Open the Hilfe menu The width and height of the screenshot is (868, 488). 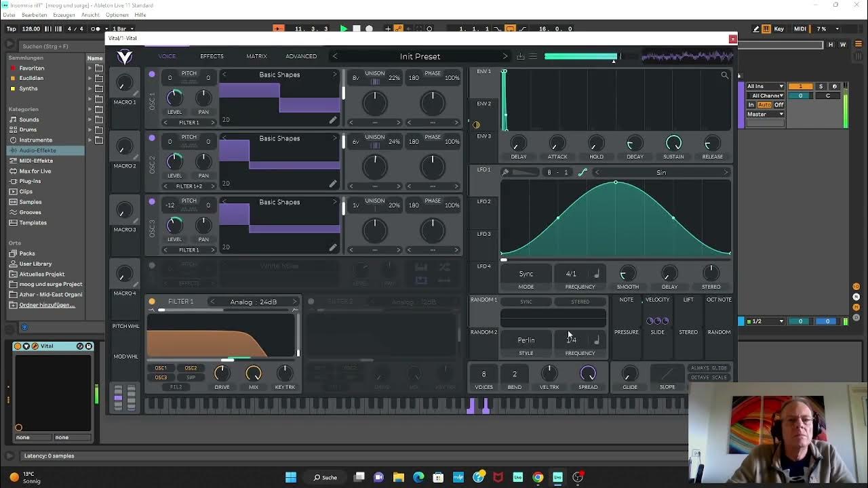[x=140, y=15]
